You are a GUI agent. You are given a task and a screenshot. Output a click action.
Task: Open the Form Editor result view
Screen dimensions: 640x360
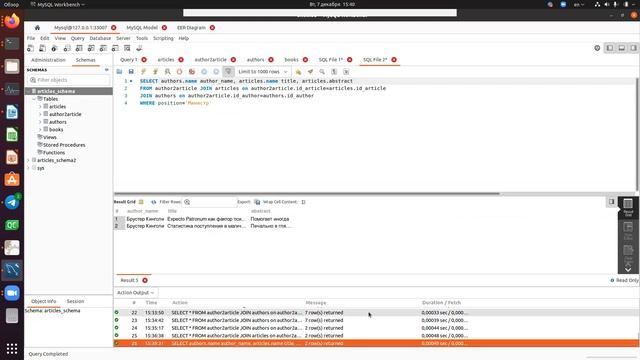(x=628, y=230)
